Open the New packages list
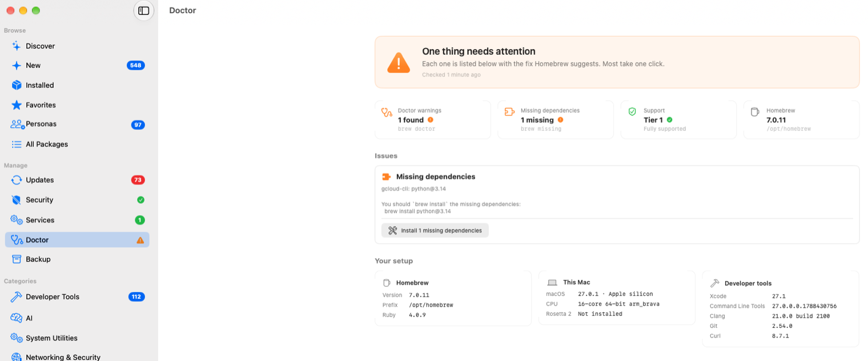868x361 pixels. coord(77,65)
